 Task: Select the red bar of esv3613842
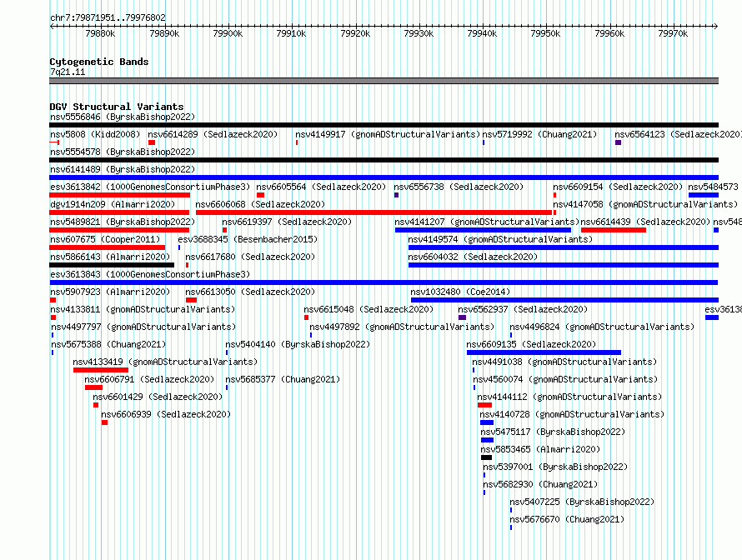tap(120, 195)
